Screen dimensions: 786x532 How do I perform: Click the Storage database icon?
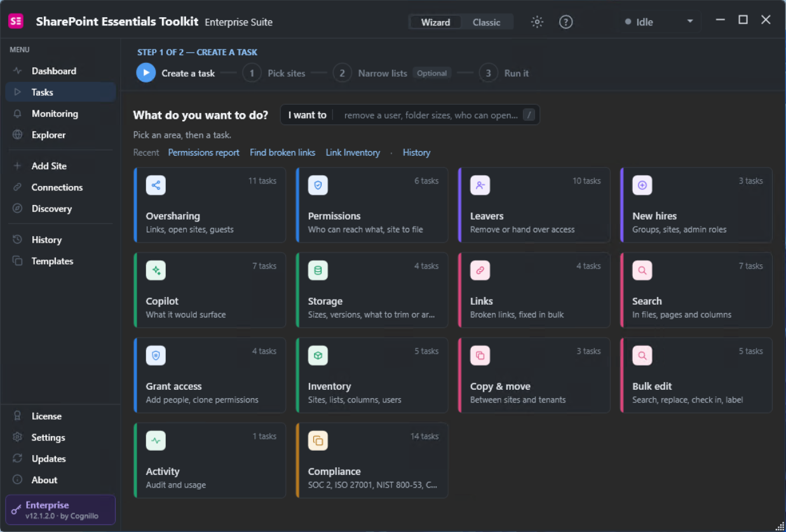[x=318, y=270]
